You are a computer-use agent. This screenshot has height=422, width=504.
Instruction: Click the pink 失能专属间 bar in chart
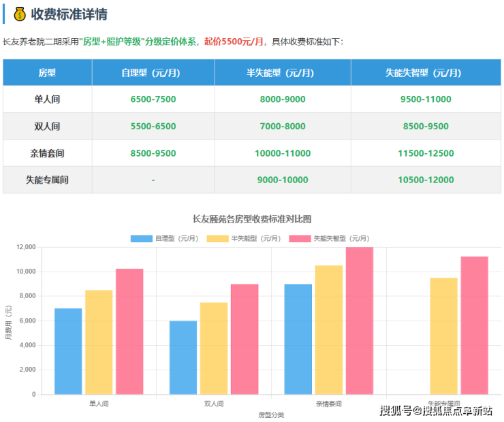(x=475, y=325)
